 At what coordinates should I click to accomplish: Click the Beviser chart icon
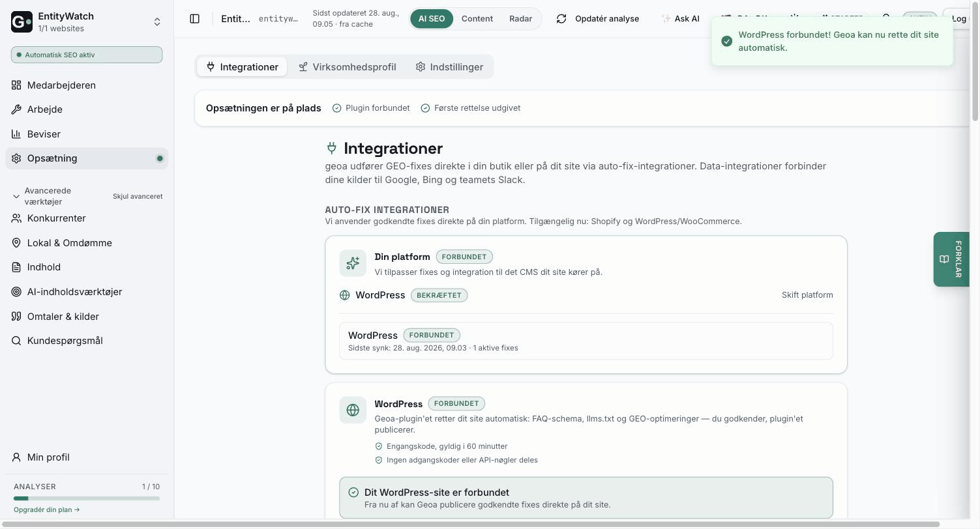(16, 134)
